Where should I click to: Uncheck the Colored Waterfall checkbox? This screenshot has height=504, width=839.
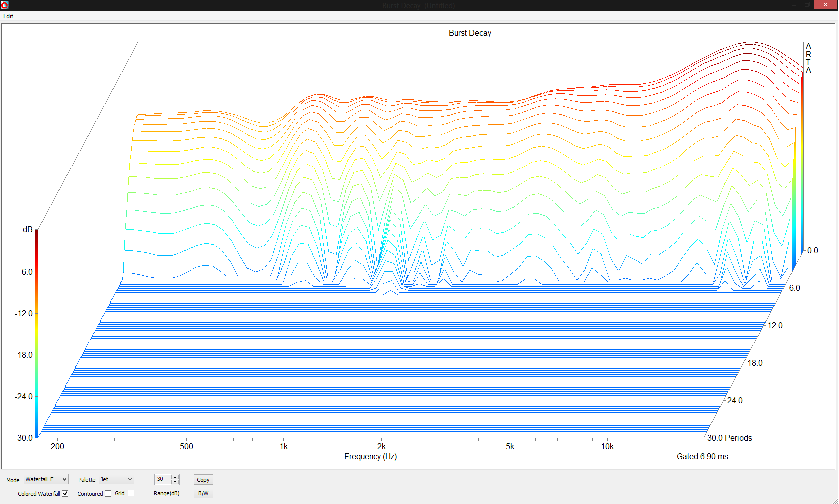65,494
